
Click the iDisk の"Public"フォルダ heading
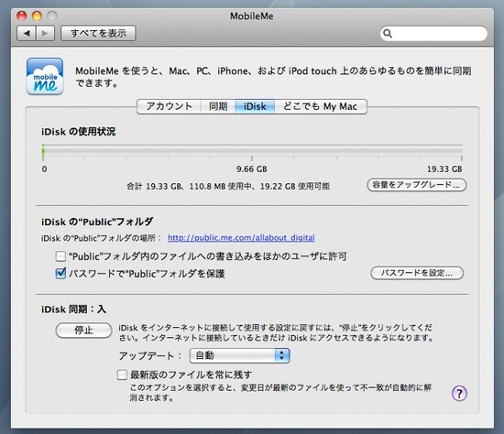pos(97,222)
